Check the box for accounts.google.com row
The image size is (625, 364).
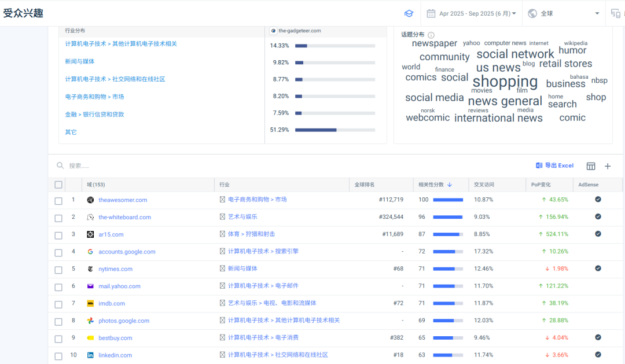click(58, 253)
